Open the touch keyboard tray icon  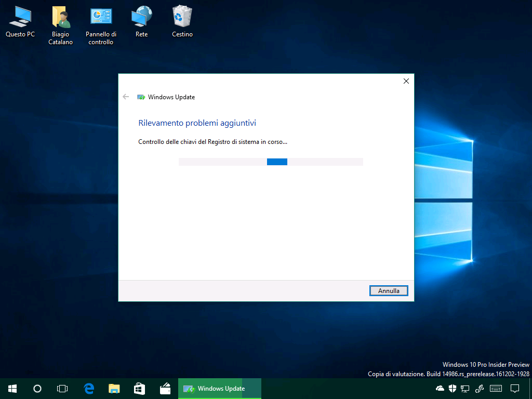(x=496, y=389)
